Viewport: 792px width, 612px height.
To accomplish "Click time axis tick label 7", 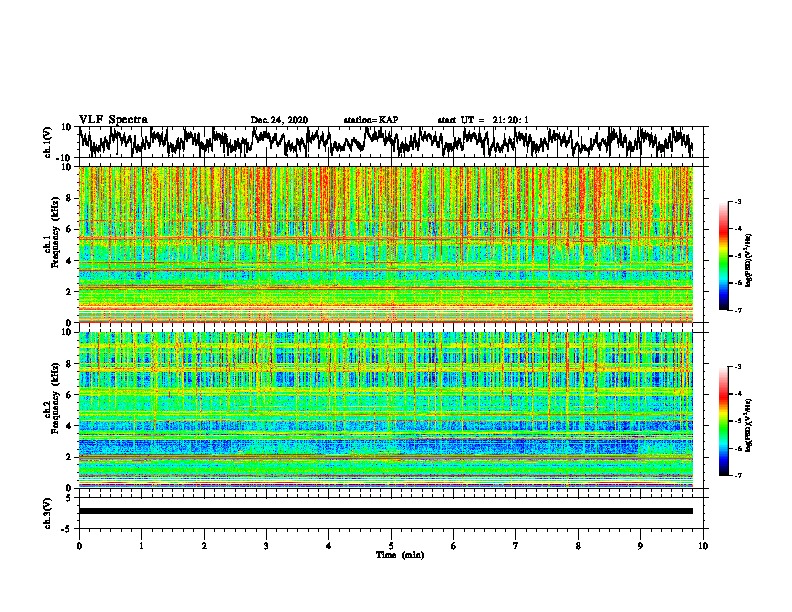I will click(x=516, y=546).
